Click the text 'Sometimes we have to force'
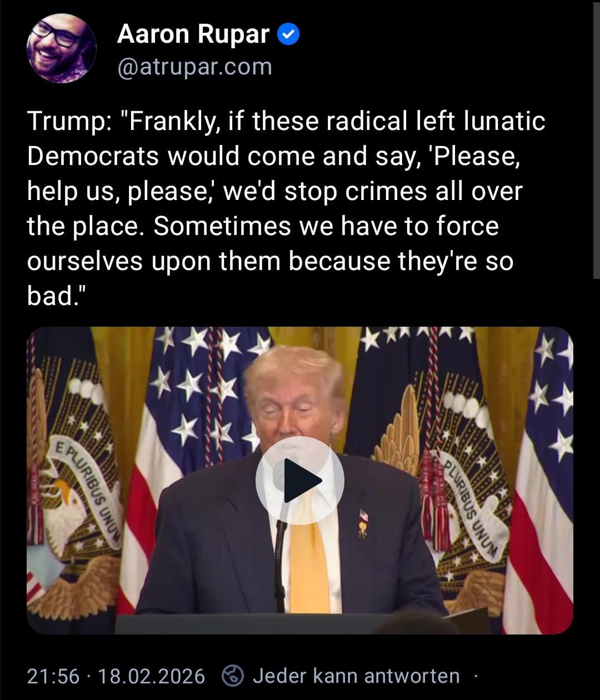Viewport: 600px width, 700px height. point(326,226)
